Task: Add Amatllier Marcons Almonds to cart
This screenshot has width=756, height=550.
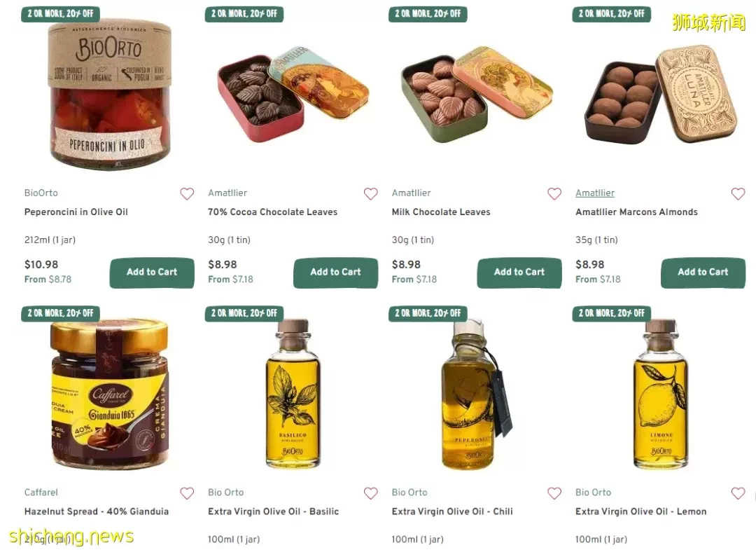Action: 703,273
